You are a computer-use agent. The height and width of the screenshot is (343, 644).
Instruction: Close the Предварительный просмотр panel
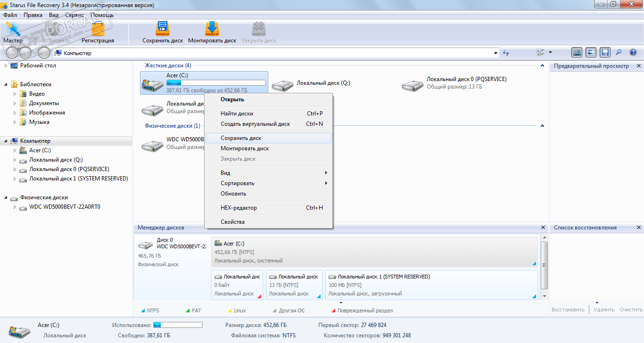[x=639, y=66]
